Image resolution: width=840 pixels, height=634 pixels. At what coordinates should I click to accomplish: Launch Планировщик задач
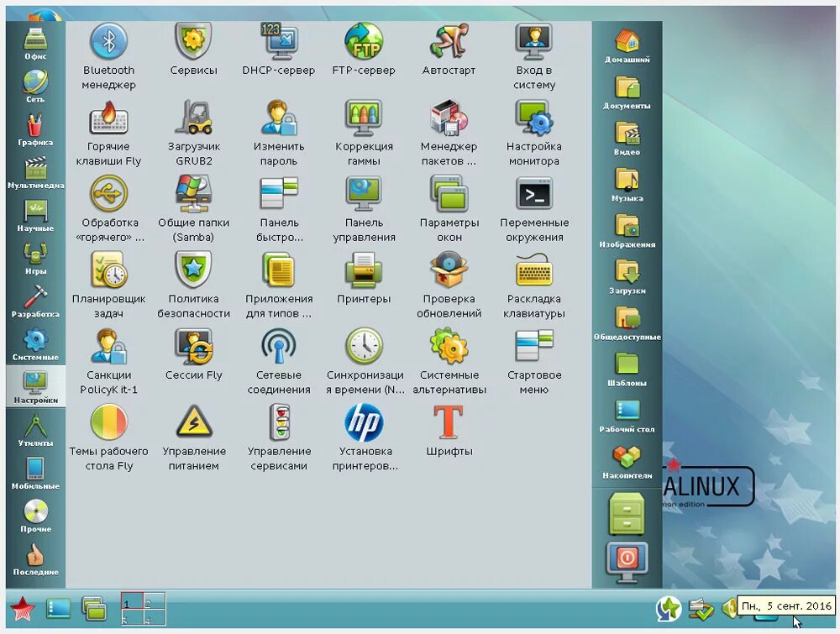click(x=108, y=286)
